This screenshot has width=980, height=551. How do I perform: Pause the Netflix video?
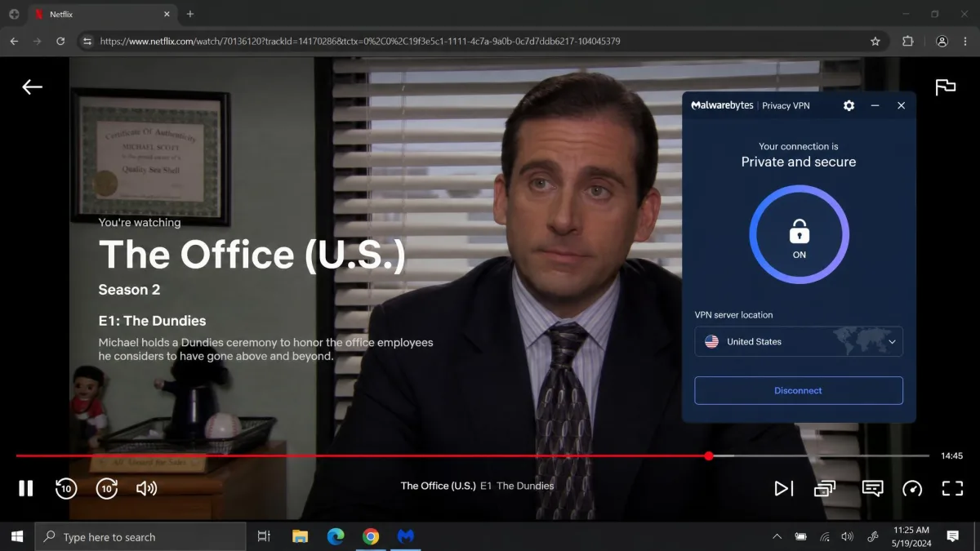(26, 488)
